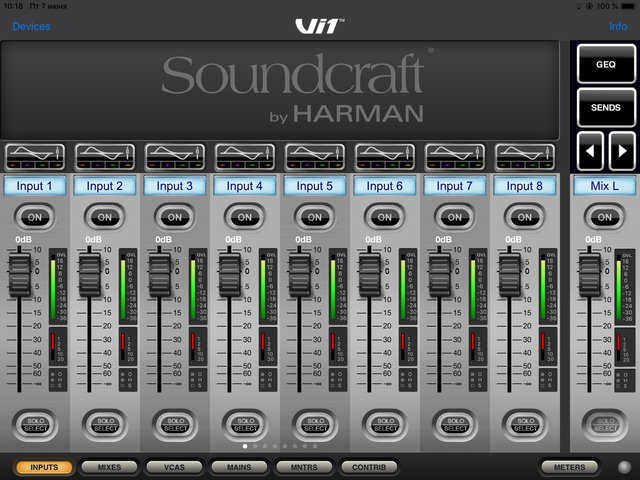Open the EQ curve display for Input 2

tap(105, 157)
